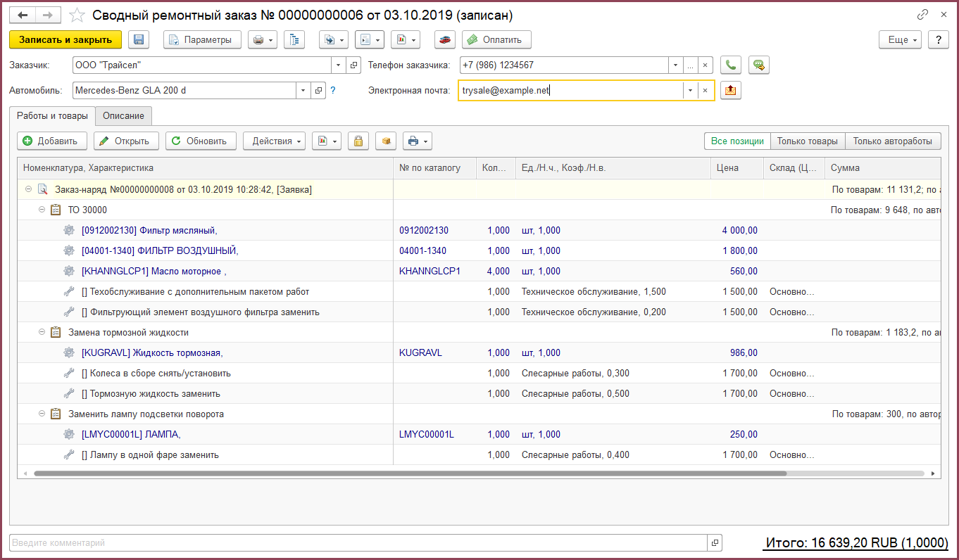959x560 pixels.
Task: Open comment editor icon beside comment field
Action: [715, 543]
